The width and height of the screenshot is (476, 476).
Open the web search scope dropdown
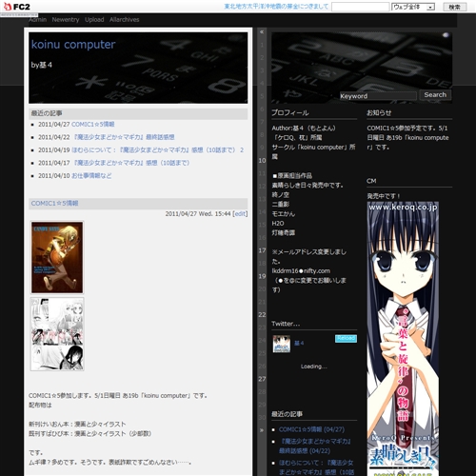413,7
